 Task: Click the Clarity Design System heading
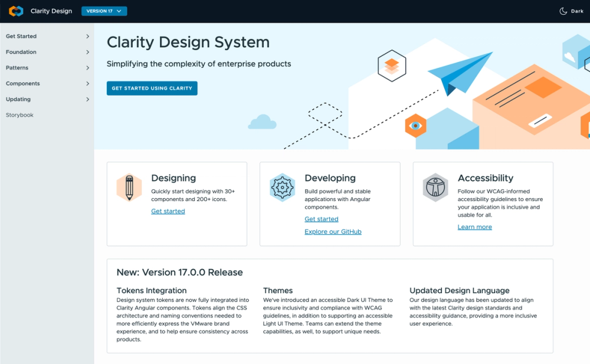pyautogui.click(x=188, y=42)
